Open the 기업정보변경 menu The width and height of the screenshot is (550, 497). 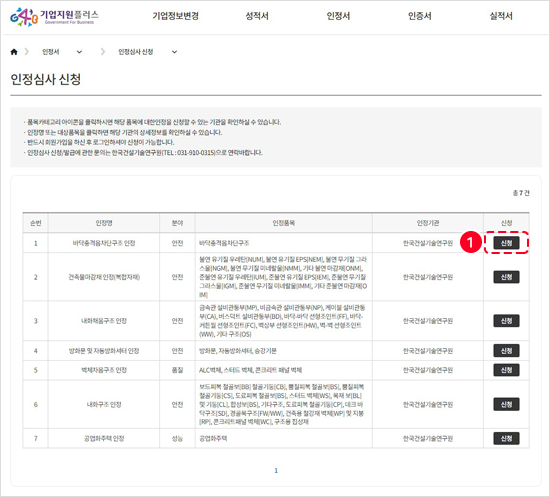tap(175, 16)
